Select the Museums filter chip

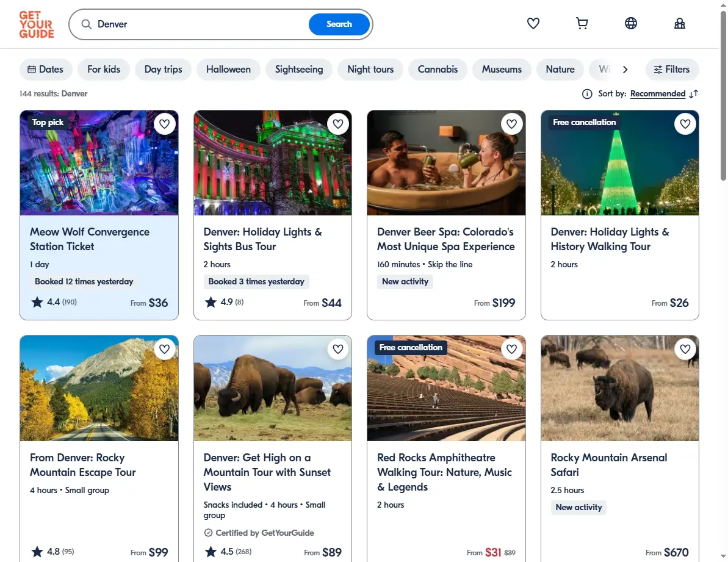click(x=502, y=70)
